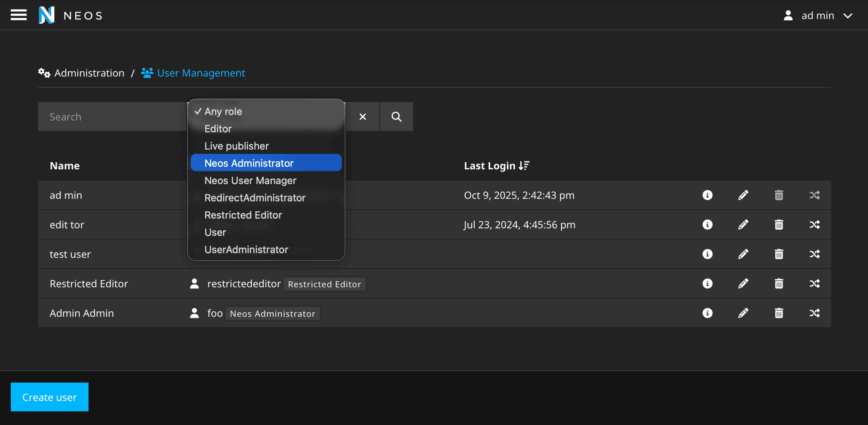Click the Neos logo

(x=47, y=15)
